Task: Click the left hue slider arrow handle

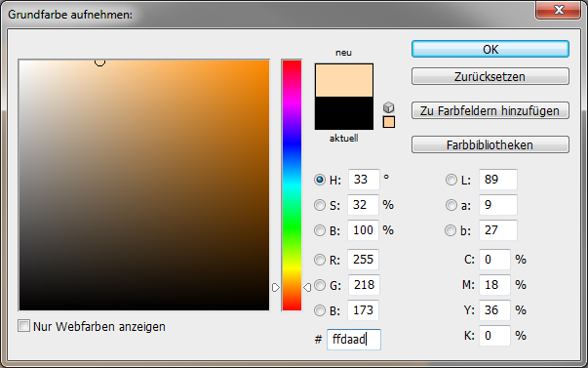Action: point(276,288)
